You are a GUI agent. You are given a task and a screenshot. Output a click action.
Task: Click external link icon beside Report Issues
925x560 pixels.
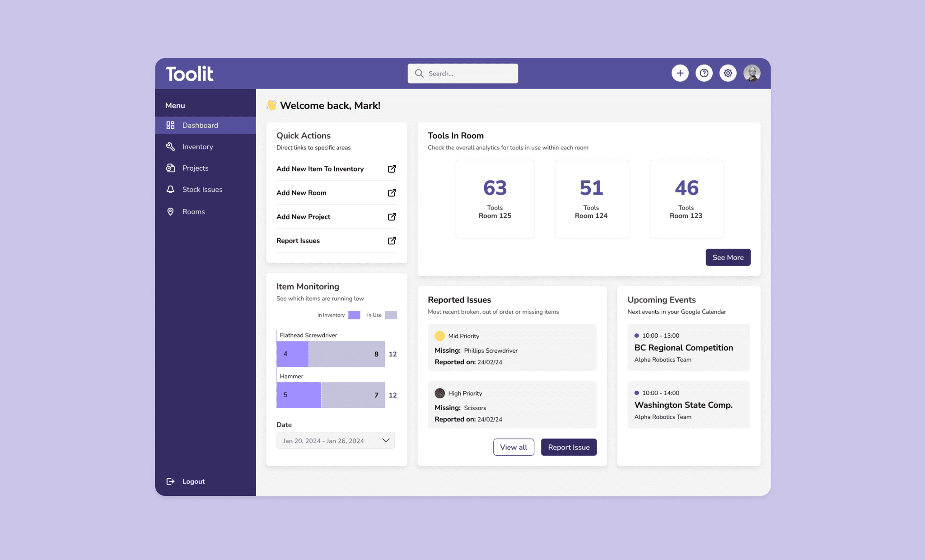coord(392,241)
